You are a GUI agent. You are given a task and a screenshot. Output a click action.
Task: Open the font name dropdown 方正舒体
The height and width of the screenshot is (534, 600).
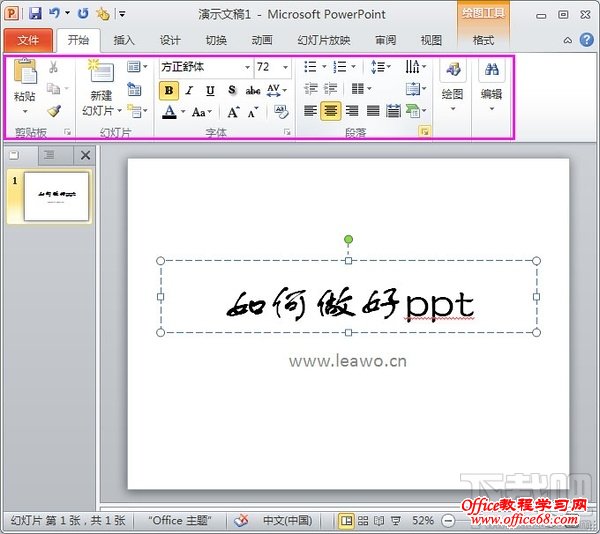click(247, 67)
